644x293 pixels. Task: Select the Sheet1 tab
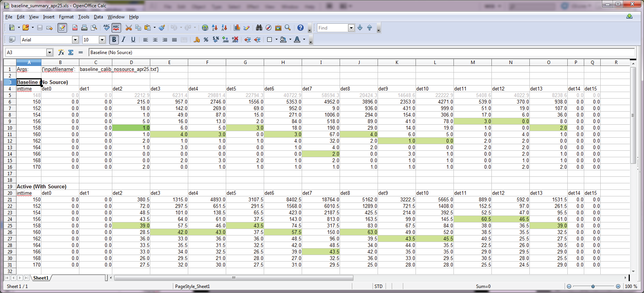pyautogui.click(x=41, y=278)
